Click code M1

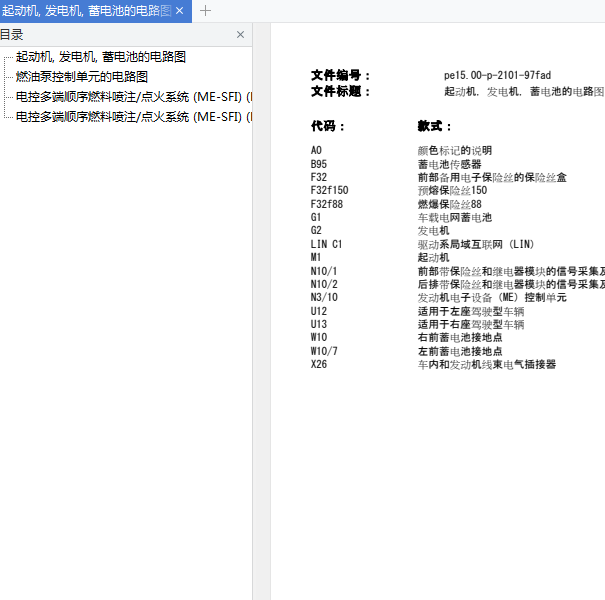click(316, 257)
